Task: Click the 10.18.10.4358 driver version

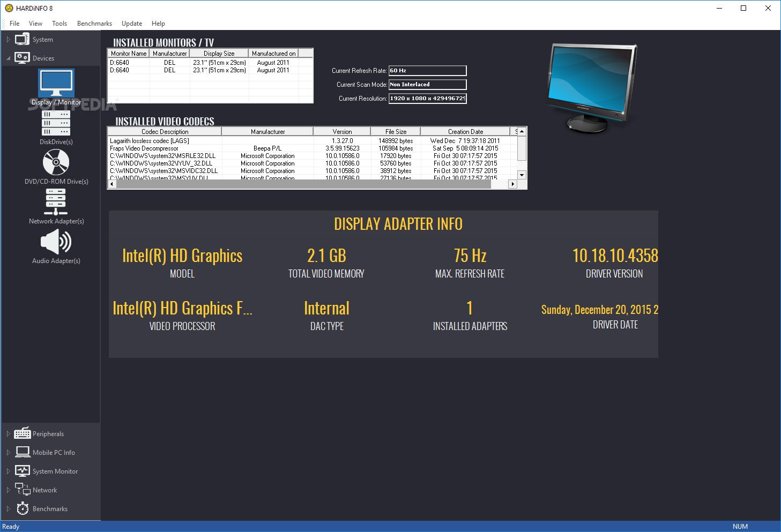Action: coord(615,256)
